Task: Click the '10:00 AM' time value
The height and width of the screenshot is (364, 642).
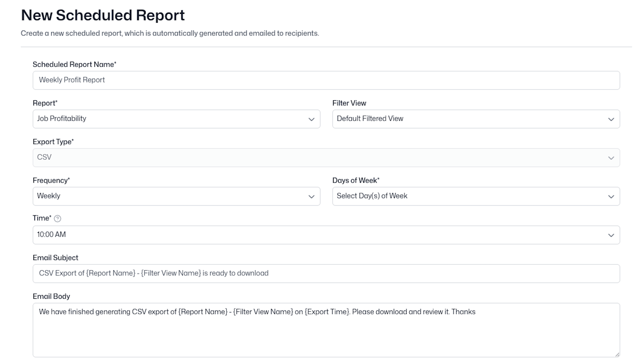Action: pos(51,235)
